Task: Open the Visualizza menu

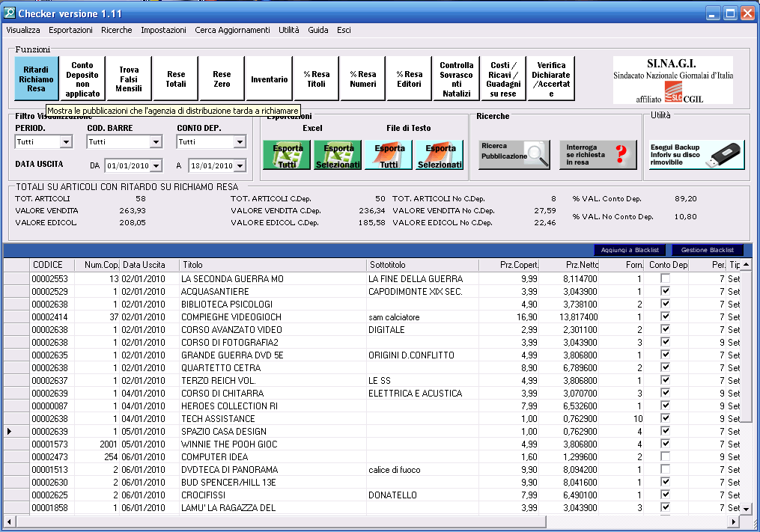Action: point(23,30)
